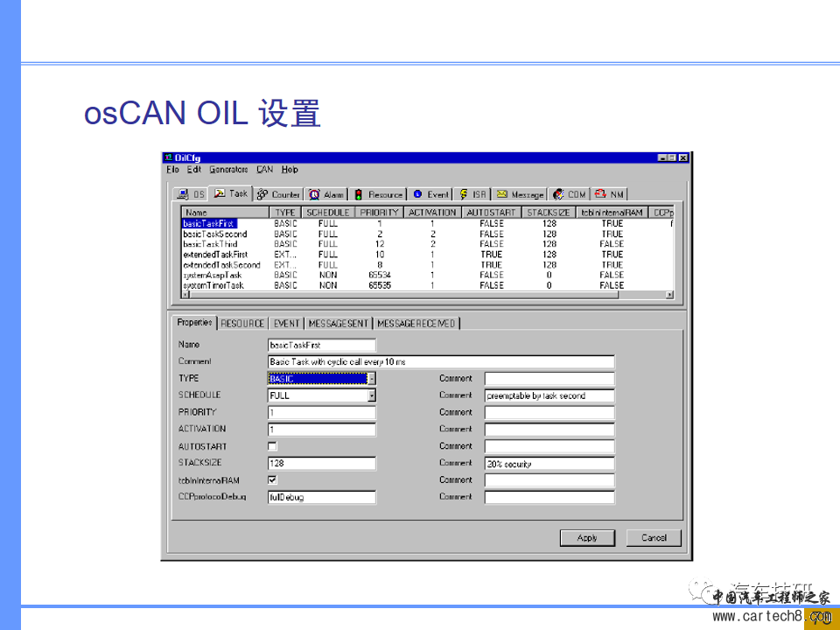Click the SCHEDULE comment field
This screenshot has width=840, height=630.
[x=549, y=395]
